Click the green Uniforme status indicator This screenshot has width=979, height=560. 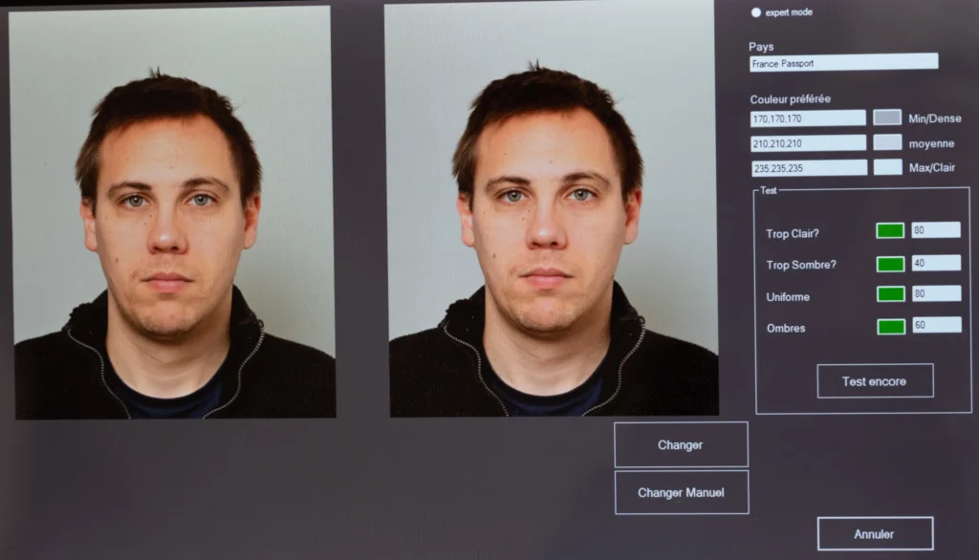(x=889, y=296)
